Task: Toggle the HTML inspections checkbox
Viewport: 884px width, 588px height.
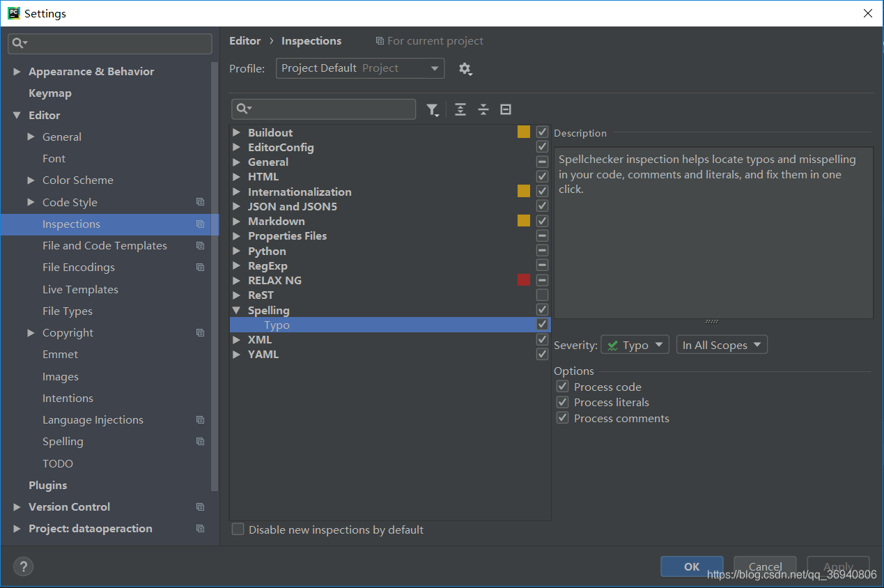Action: point(542,176)
